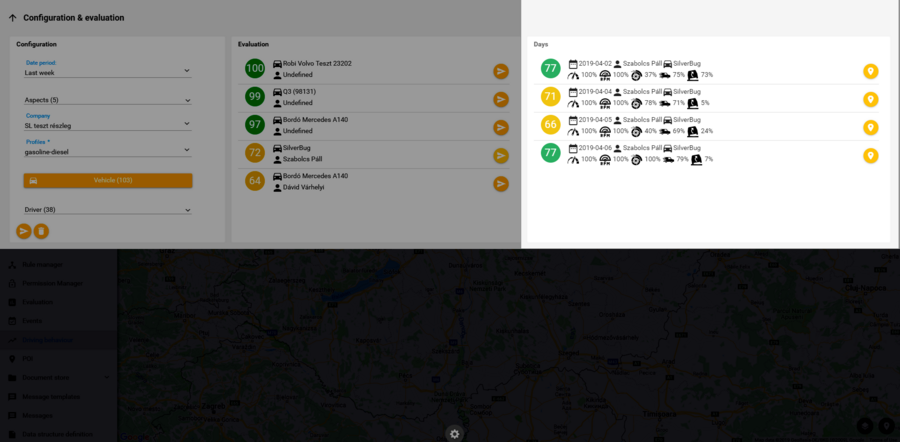The height and width of the screenshot is (442, 900).
Task: Expand the Profiles gasoline-diesel dropdown
Action: pos(107,150)
